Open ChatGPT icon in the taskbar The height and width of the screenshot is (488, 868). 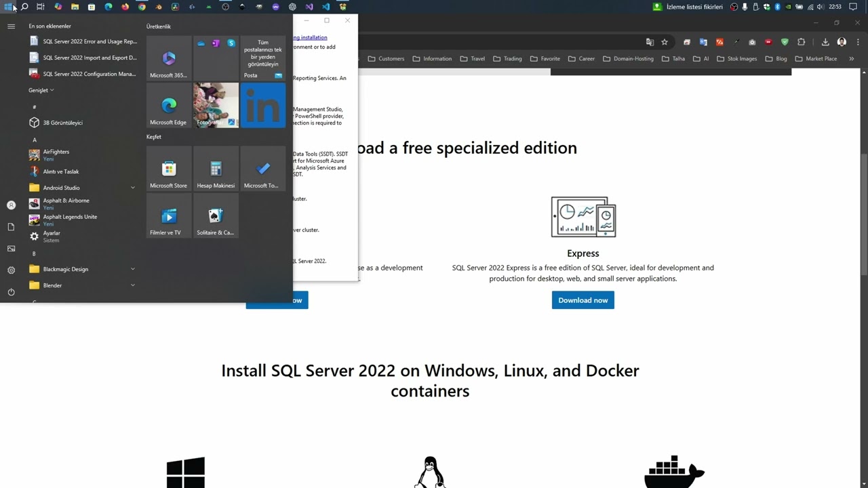[292, 7]
